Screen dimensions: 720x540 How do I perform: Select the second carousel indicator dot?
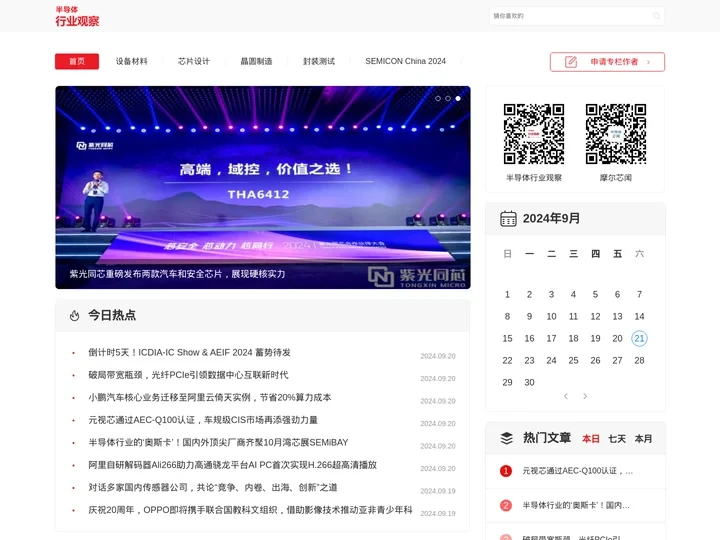448,98
